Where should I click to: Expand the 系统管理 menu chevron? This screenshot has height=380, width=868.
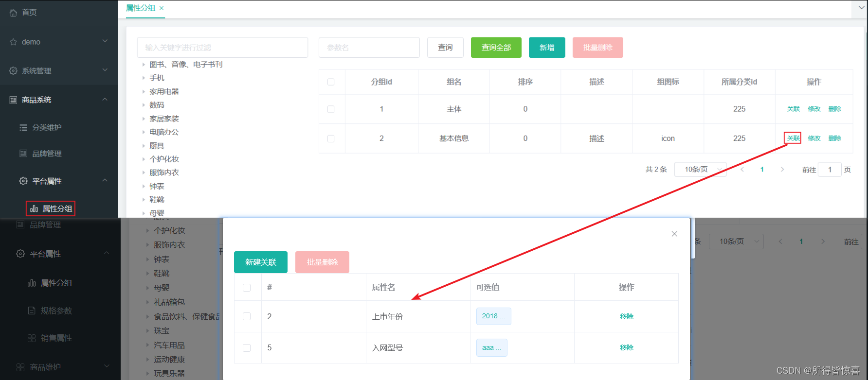click(x=105, y=70)
